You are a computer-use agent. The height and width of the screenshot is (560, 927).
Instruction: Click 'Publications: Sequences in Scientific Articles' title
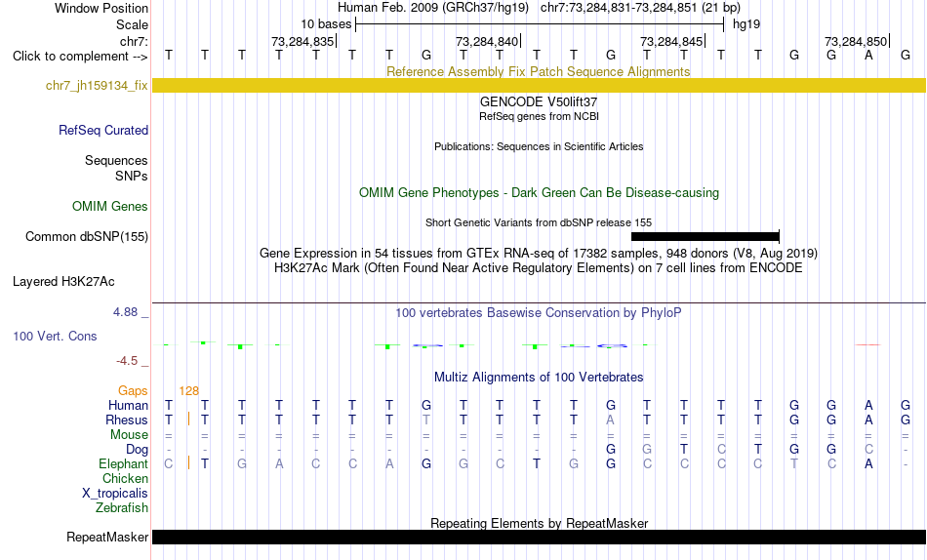539,146
